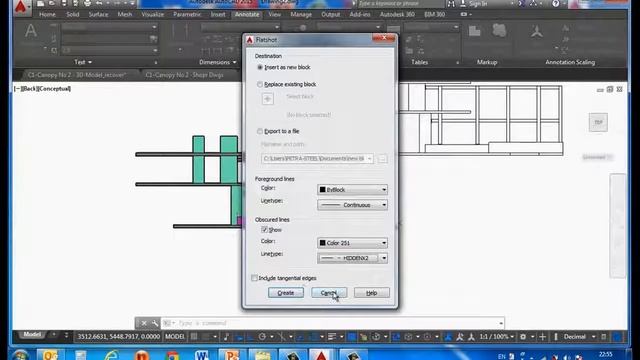
Task: Switch to the Solid ribbon tab
Action: point(73,14)
